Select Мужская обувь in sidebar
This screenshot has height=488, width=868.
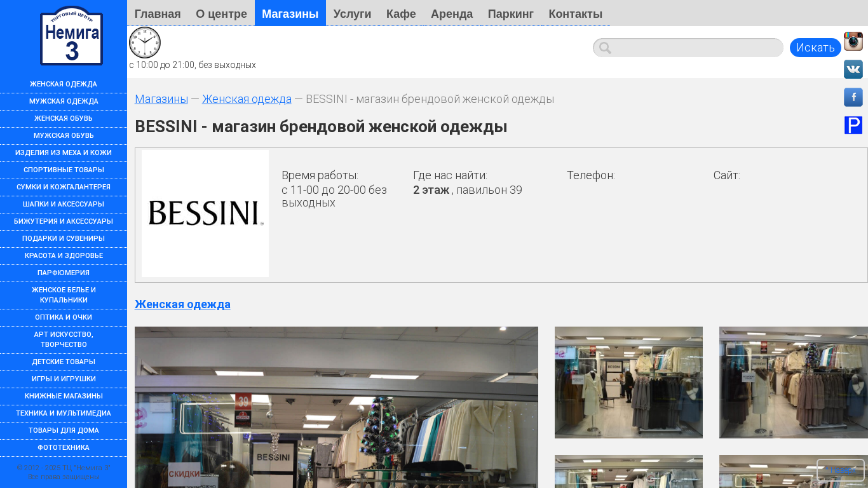[x=64, y=135]
